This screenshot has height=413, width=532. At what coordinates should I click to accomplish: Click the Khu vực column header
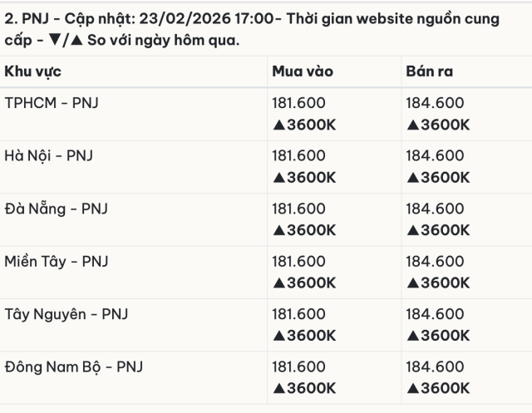[x=35, y=71]
